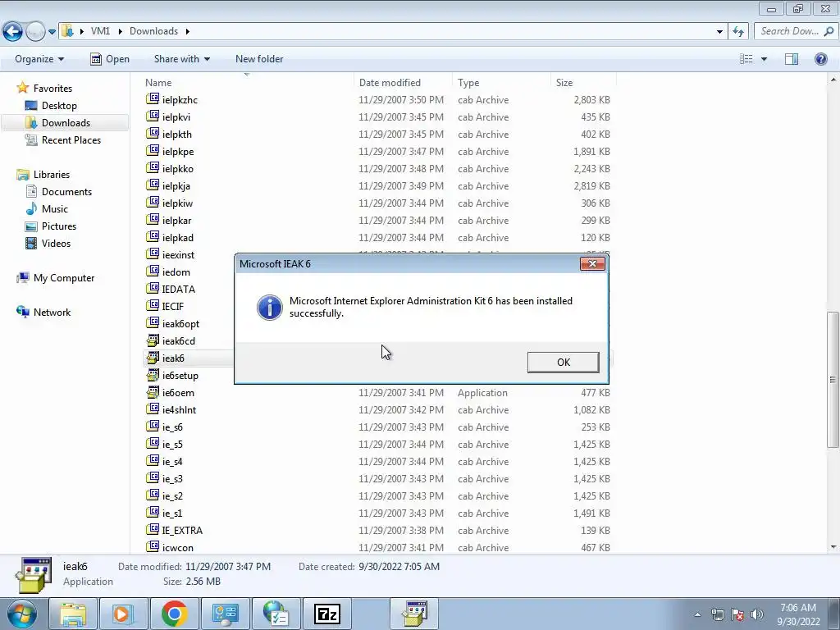The image size is (840, 630).
Task: Select the ielpkvi cab file icon
Action: tap(153, 116)
